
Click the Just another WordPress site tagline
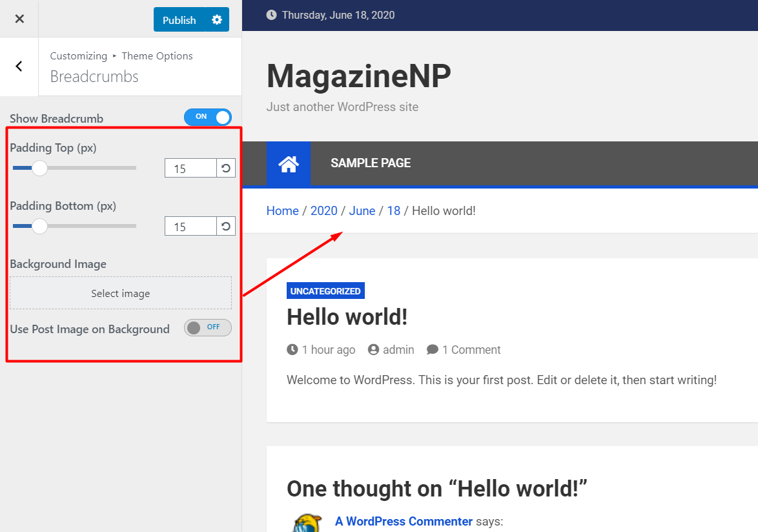click(342, 107)
